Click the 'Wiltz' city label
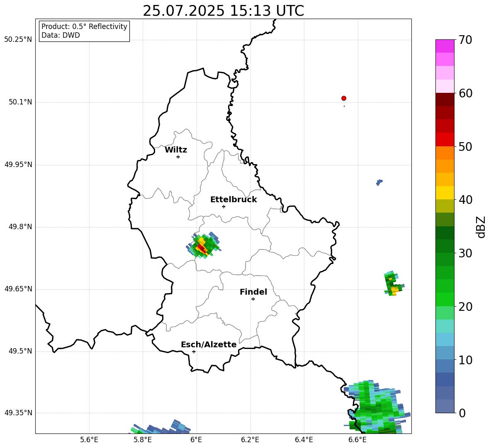Image resolution: width=491 pixels, height=448 pixels. (176, 150)
